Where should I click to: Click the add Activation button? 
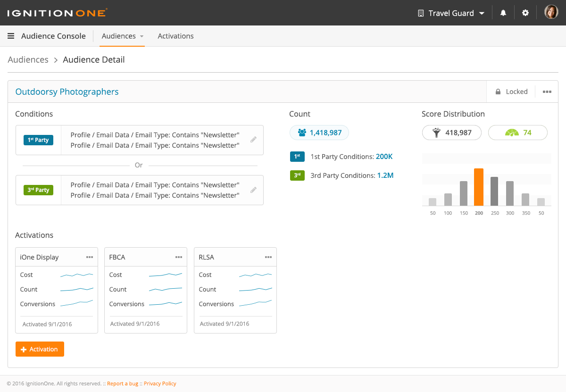40,349
